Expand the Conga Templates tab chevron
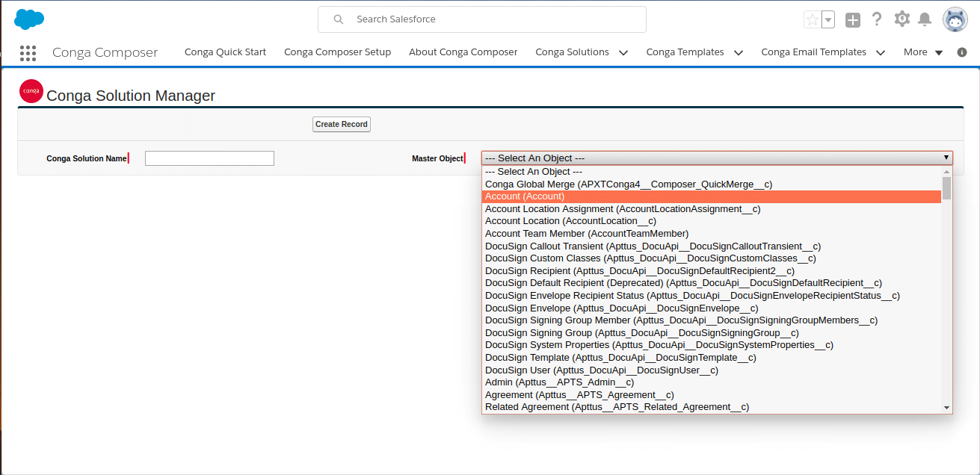The image size is (980, 475). [739, 53]
